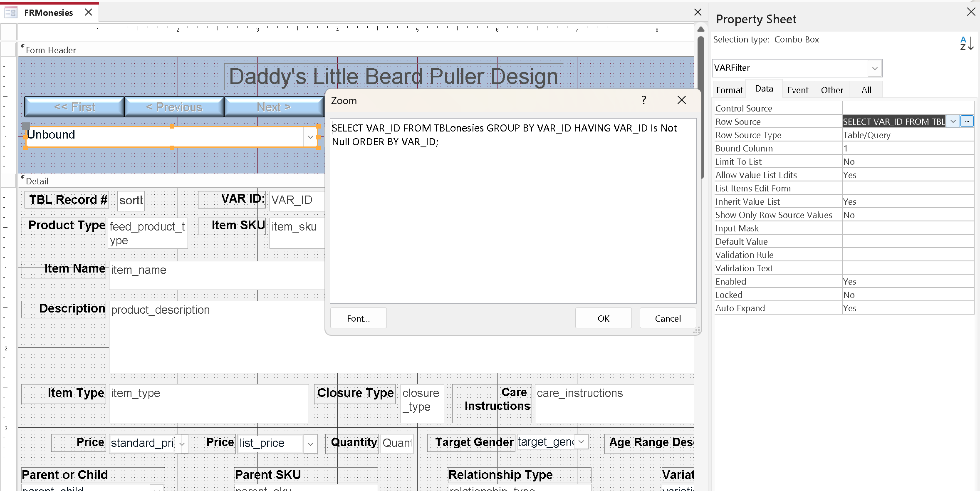The height and width of the screenshot is (491, 980).
Task: Open the Unbound combo box dropdown arrow
Action: pos(310,137)
